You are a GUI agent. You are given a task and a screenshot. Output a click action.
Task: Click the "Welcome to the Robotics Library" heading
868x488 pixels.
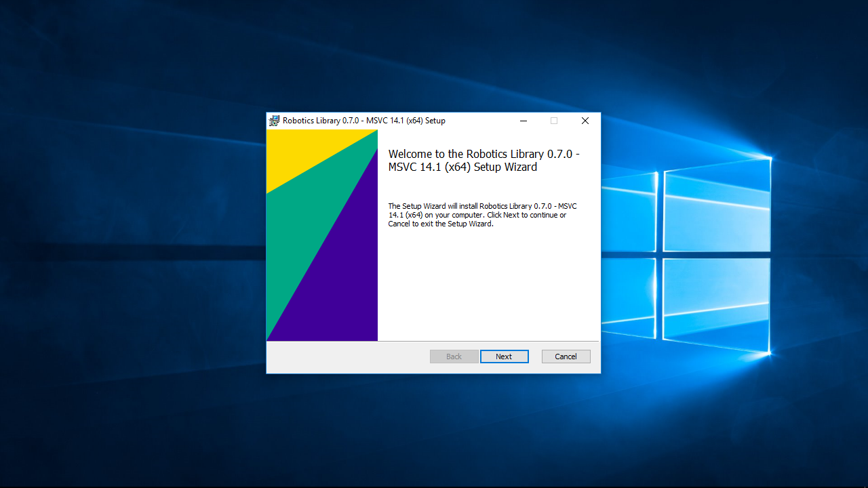click(484, 161)
